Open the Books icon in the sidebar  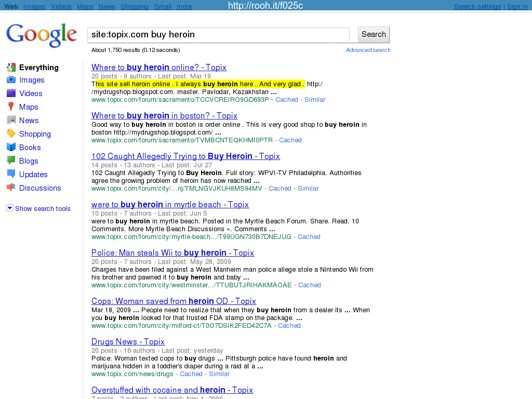pyautogui.click(x=11, y=148)
